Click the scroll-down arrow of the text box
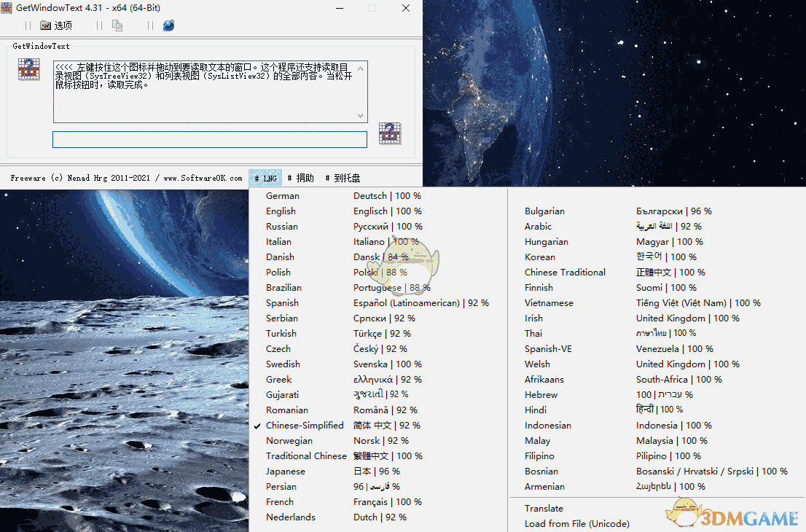The width and height of the screenshot is (806, 532). (x=360, y=115)
